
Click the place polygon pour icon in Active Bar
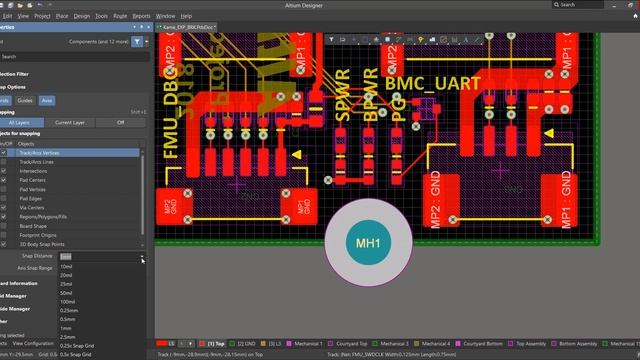[x=432, y=40]
